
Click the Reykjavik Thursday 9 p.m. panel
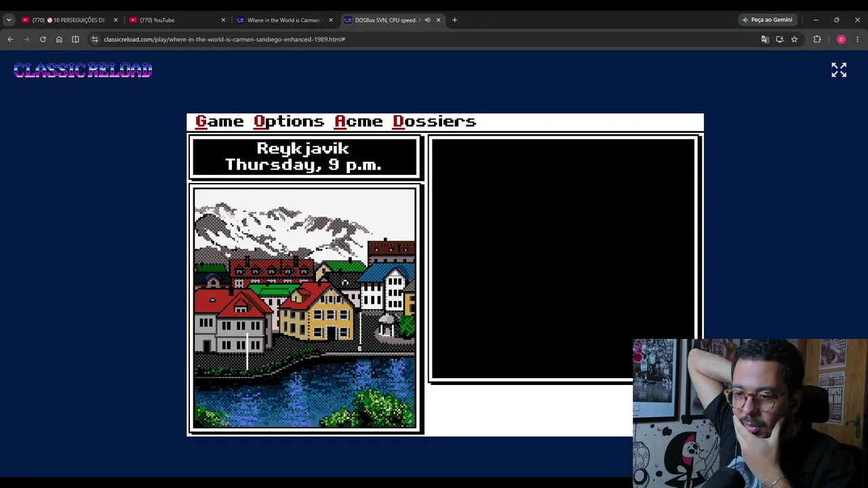[304, 157]
